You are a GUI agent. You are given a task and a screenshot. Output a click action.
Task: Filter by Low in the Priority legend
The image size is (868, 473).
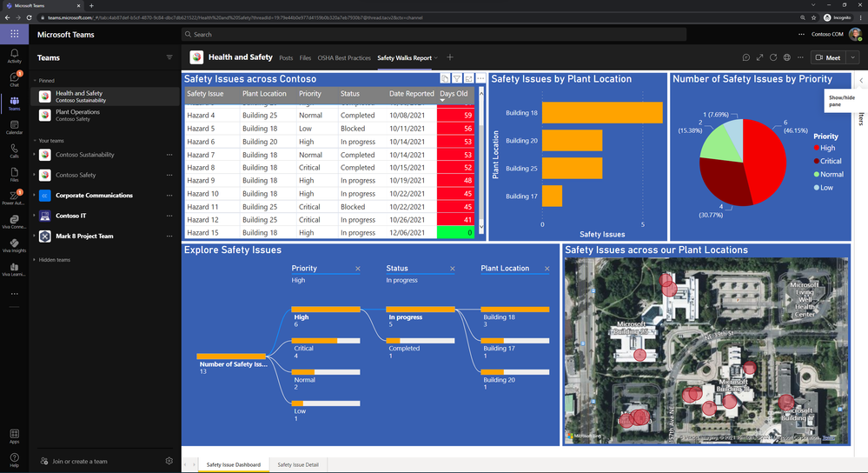point(823,188)
